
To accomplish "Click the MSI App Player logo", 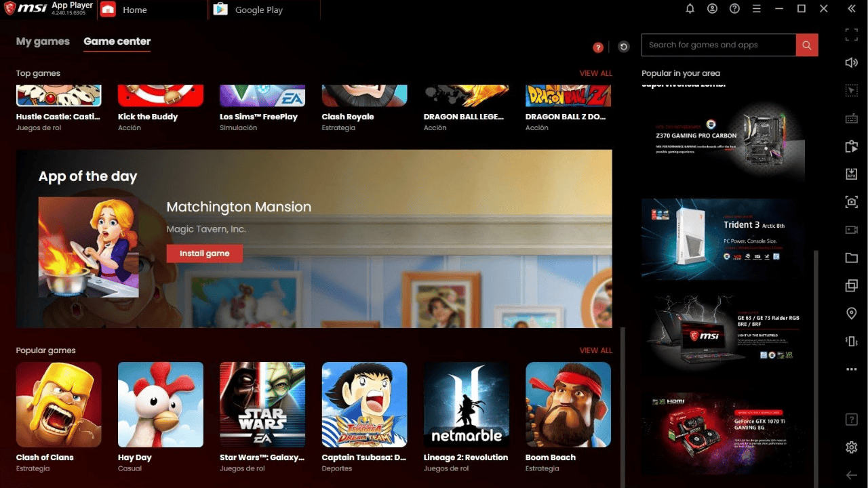I will [49, 9].
